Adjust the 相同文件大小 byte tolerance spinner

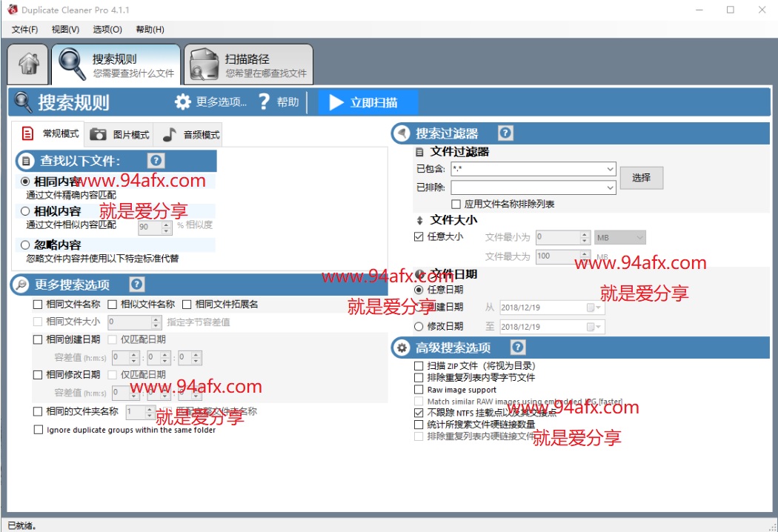pyautogui.click(x=156, y=322)
